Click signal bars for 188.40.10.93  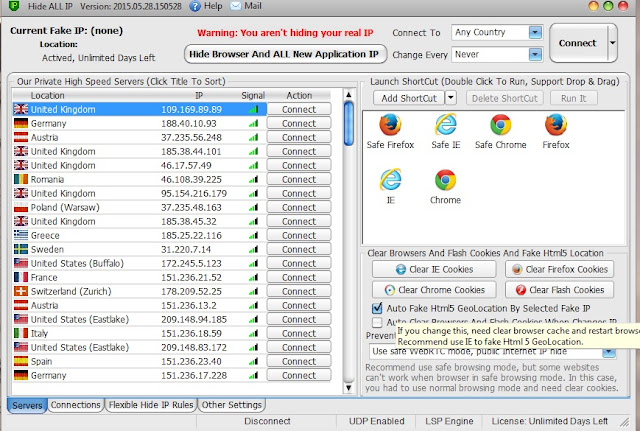coord(253,123)
